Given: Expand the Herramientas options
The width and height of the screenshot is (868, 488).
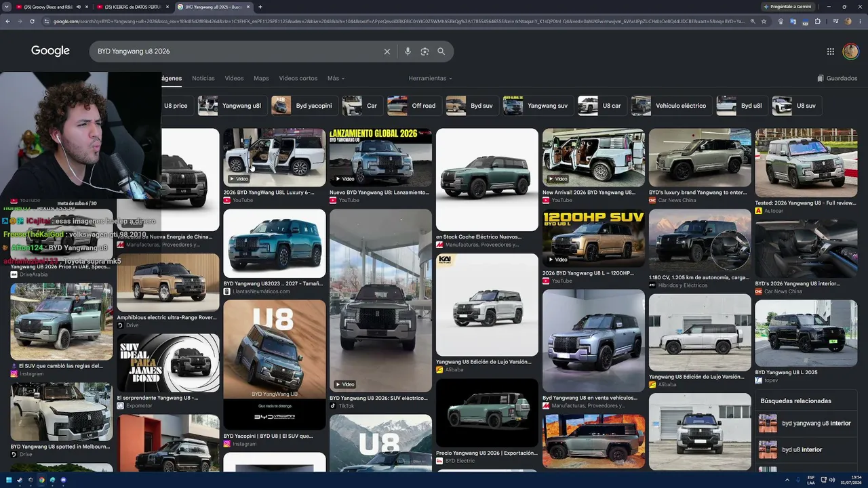Looking at the screenshot, I should (430, 79).
